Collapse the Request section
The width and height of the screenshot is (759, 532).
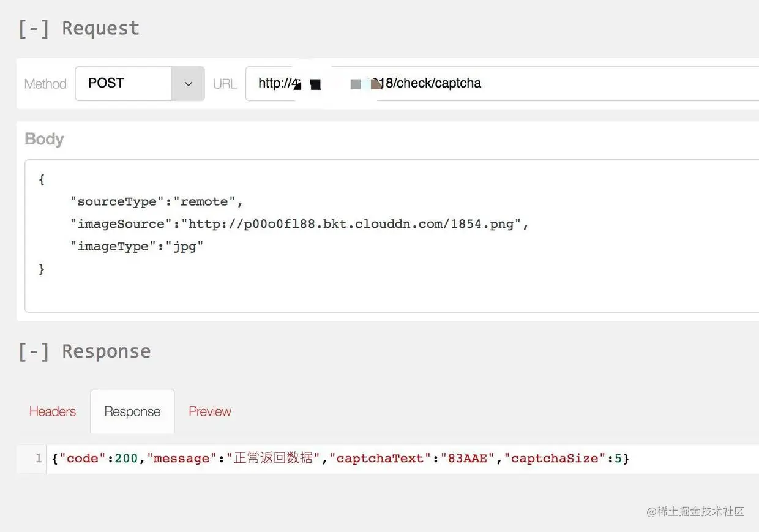pos(34,29)
